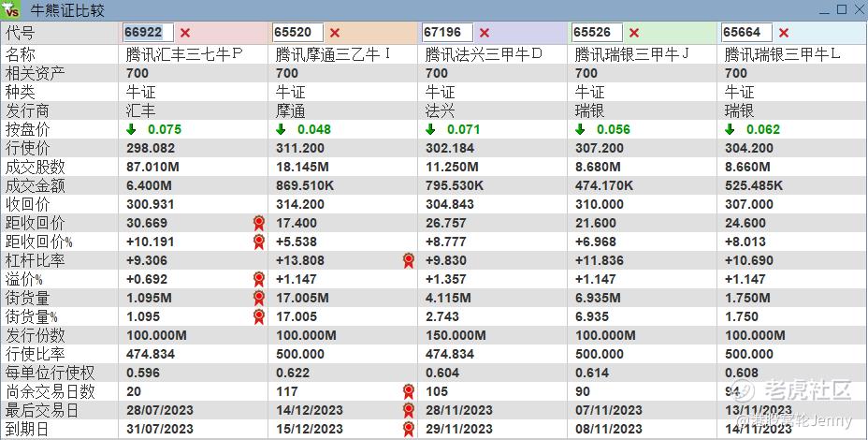Maximize the 牛熊证比较 window
The width and height of the screenshot is (868, 440).
click(x=842, y=9)
